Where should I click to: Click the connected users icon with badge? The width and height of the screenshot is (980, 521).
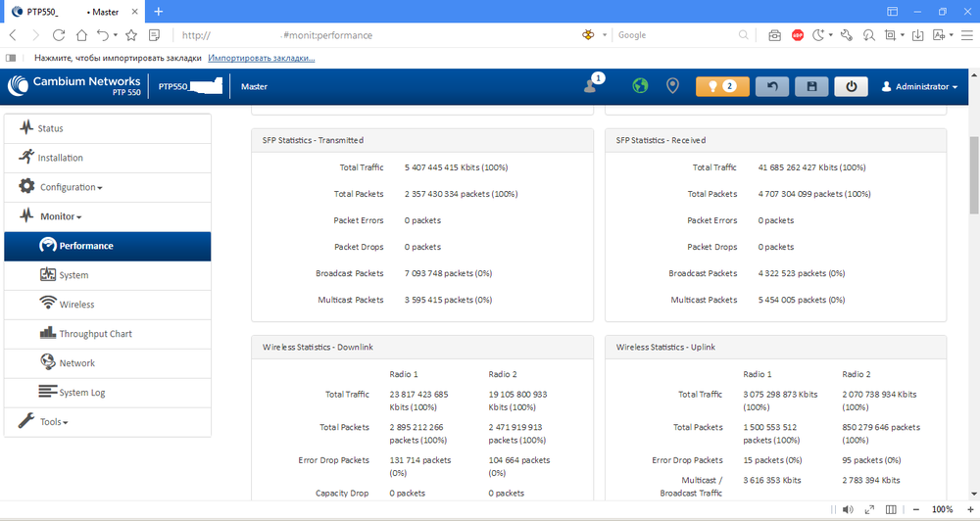click(591, 86)
